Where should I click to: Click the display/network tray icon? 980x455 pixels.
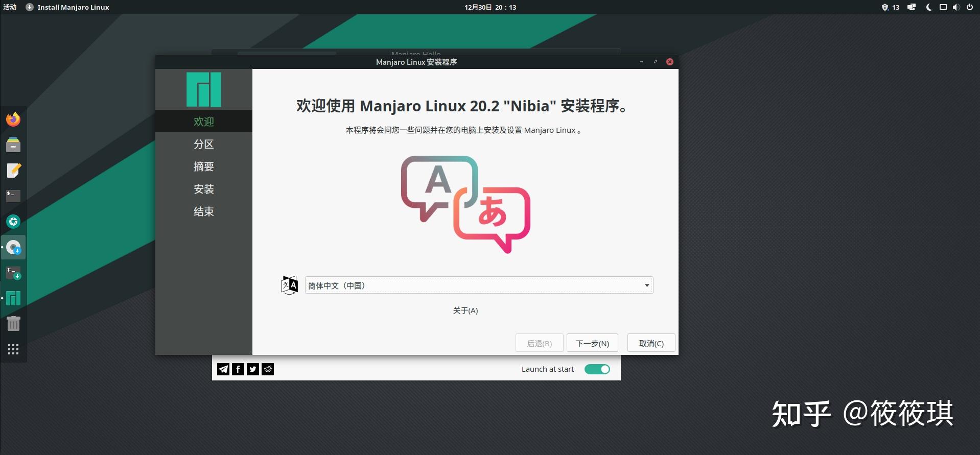click(912, 7)
